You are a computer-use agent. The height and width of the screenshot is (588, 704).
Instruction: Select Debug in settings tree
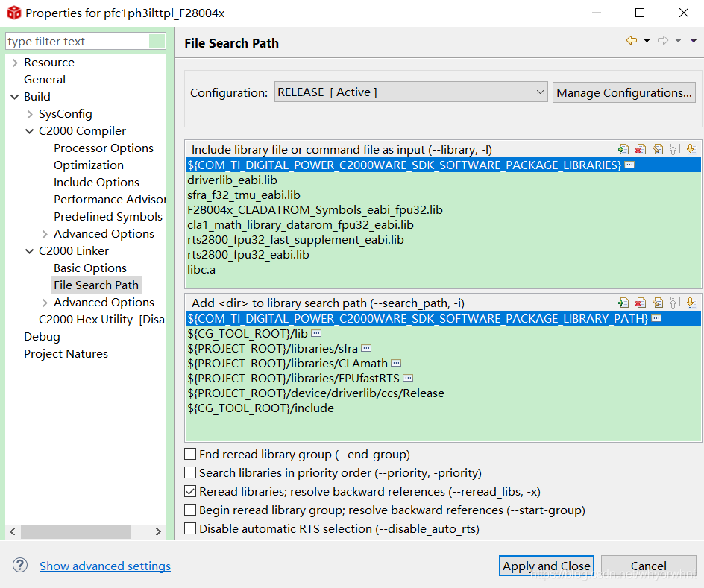click(42, 336)
